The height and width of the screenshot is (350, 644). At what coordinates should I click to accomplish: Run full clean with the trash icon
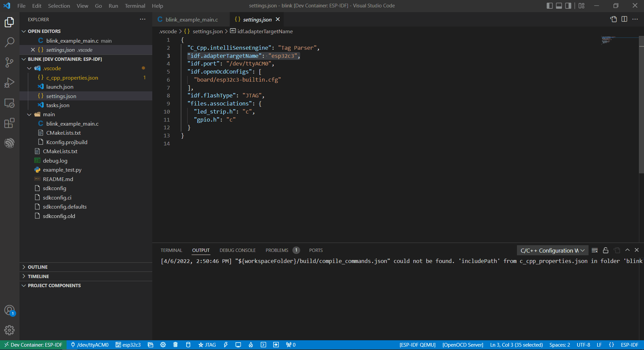tap(175, 345)
